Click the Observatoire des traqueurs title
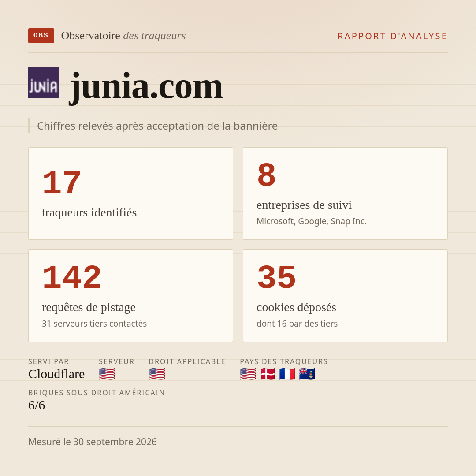Image resolution: width=476 pixels, height=476 pixels. click(x=123, y=36)
